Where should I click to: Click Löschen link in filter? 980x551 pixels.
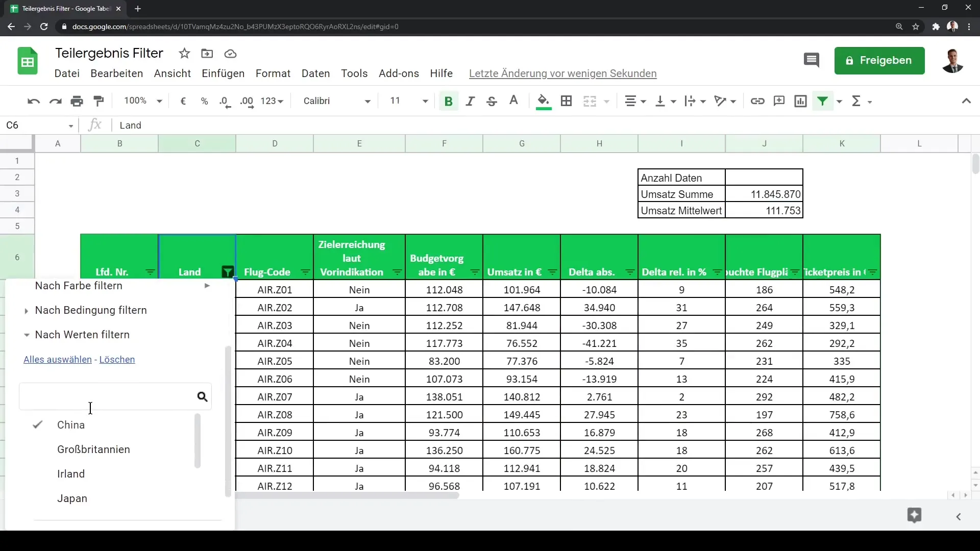click(117, 360)
